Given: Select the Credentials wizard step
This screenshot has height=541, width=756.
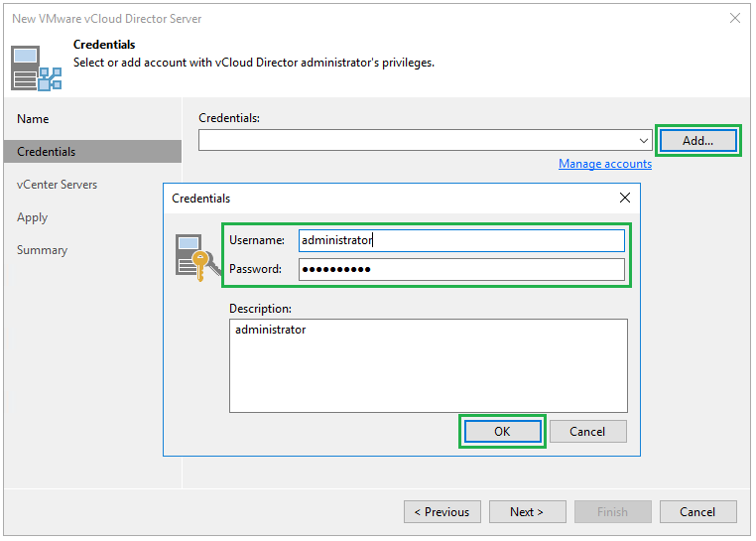Looking at the screenshot, I should coord(47,152).
